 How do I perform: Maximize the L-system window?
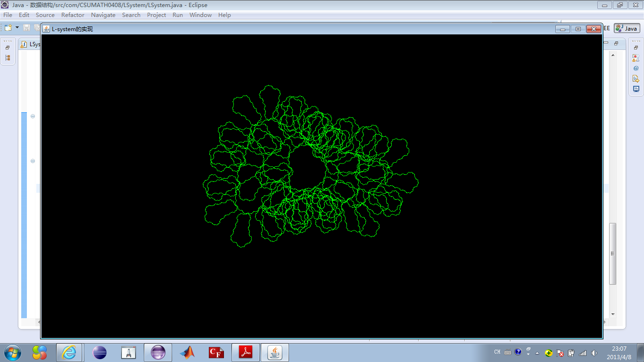[578, 29]
